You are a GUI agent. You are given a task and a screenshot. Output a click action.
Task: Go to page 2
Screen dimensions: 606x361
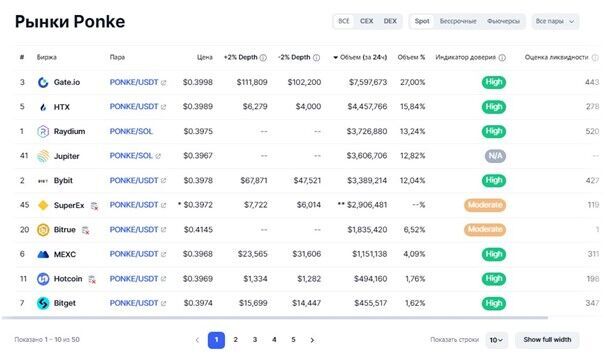tap(235, 340)
